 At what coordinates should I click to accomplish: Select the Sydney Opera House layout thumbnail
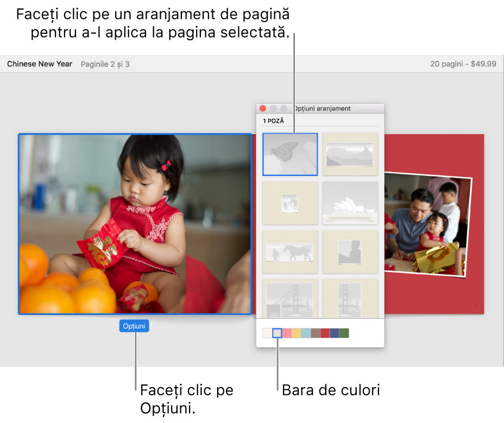tap(350, 203)
